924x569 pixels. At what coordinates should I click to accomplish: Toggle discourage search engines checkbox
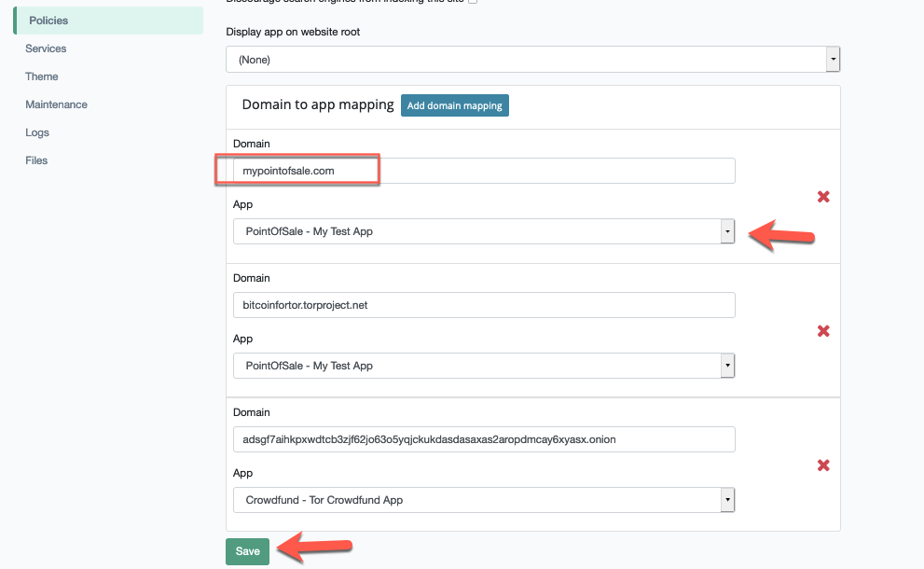click(473, 2)
